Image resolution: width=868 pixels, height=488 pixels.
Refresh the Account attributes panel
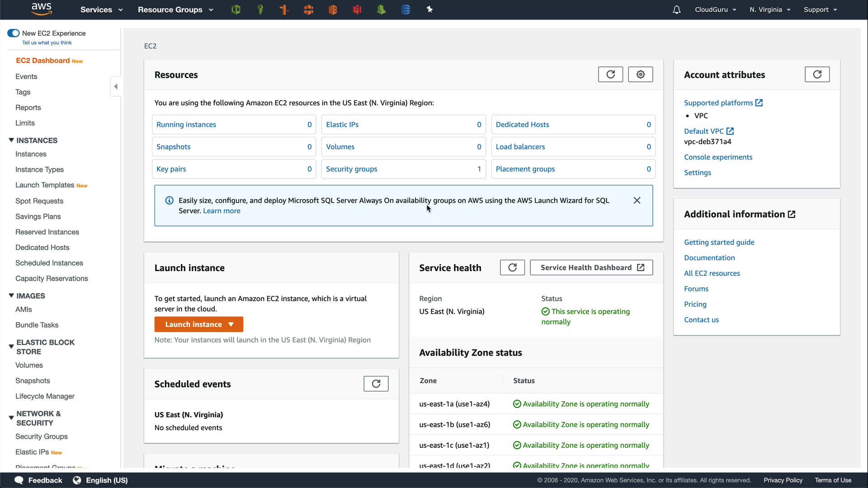click(817, 75)
